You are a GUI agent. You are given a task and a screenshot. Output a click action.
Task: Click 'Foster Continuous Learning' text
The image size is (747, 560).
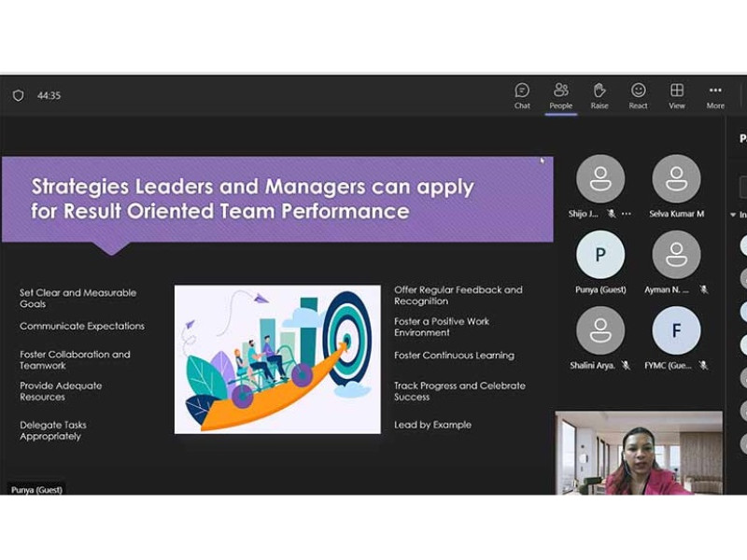454,356
